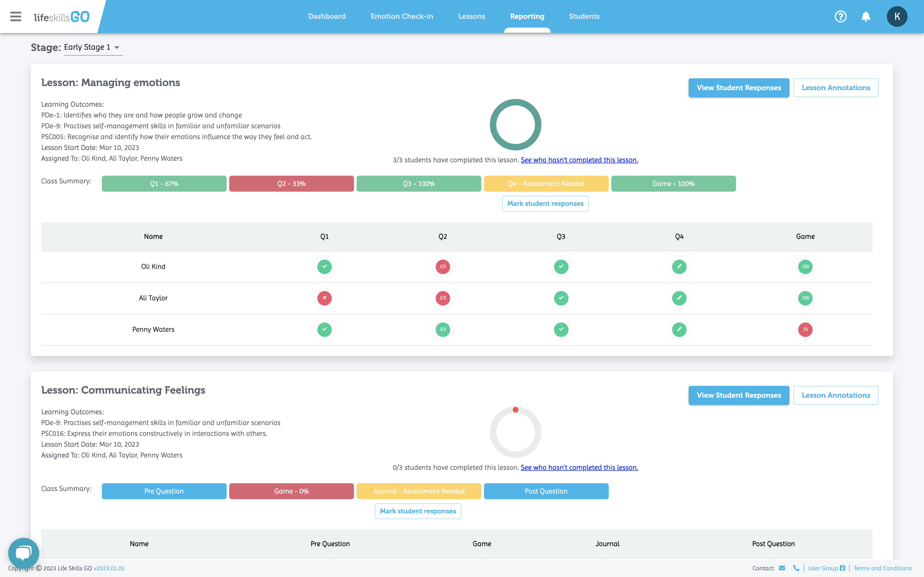Screen dimensions: 924x577
Task: Click Oli Kind's Q2 2/3 badge
Action: point(442,267)
